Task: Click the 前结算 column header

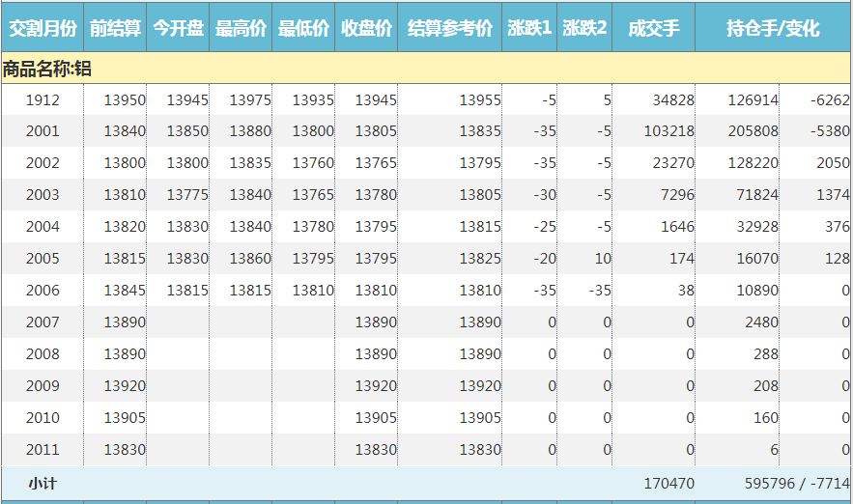Action: tap(115, 28)
